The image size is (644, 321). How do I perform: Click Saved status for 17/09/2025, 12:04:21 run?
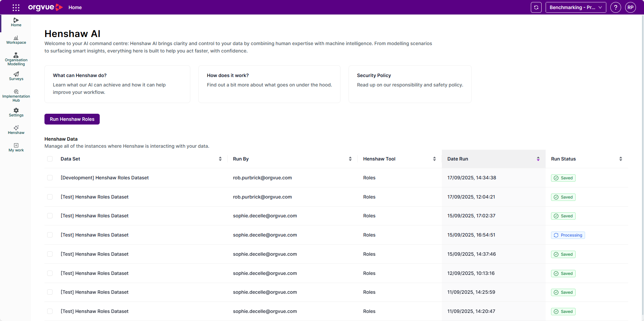(563, 197)
